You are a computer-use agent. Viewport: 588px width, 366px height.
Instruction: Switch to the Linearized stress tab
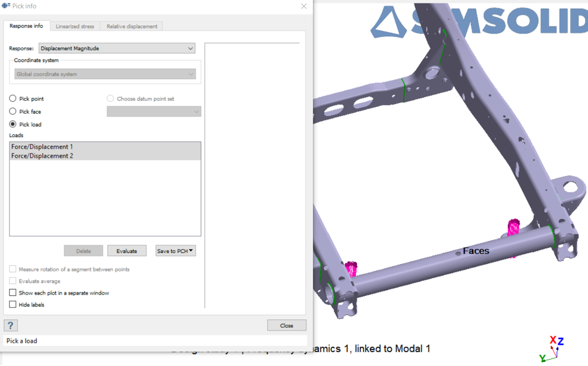pos(75,26)
